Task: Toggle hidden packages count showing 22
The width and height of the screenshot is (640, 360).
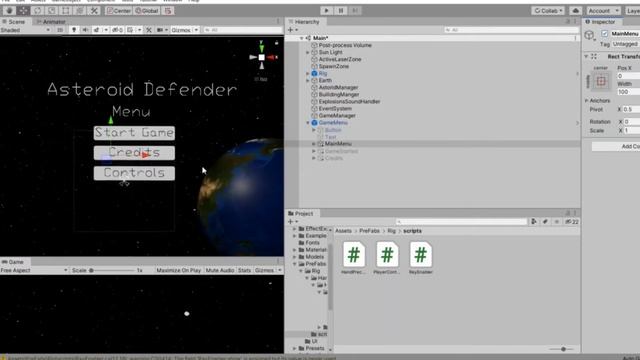Action: [572, 222]
